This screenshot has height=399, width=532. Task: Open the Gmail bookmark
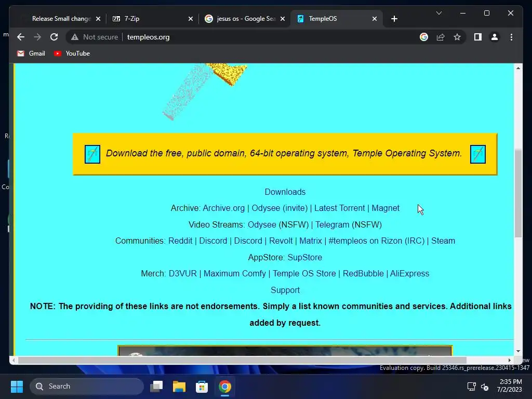click(x=31, y=54)
